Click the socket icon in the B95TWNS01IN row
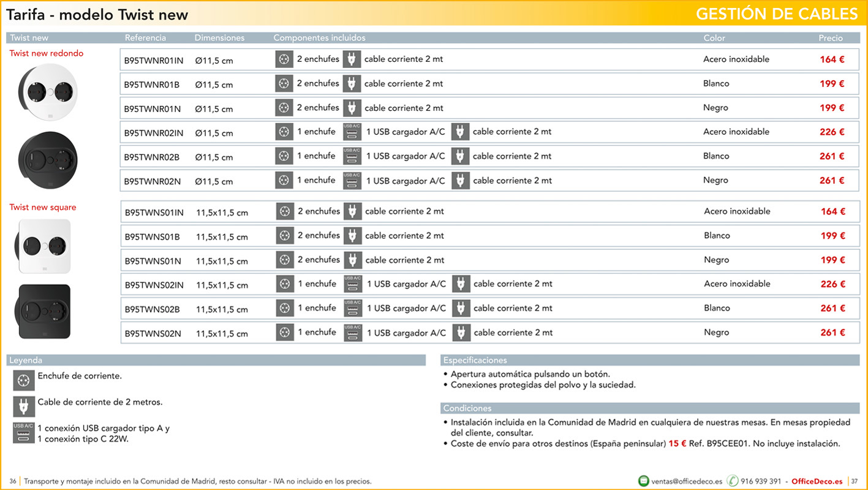This screenshot has height=490, width=868. (285, 211)
